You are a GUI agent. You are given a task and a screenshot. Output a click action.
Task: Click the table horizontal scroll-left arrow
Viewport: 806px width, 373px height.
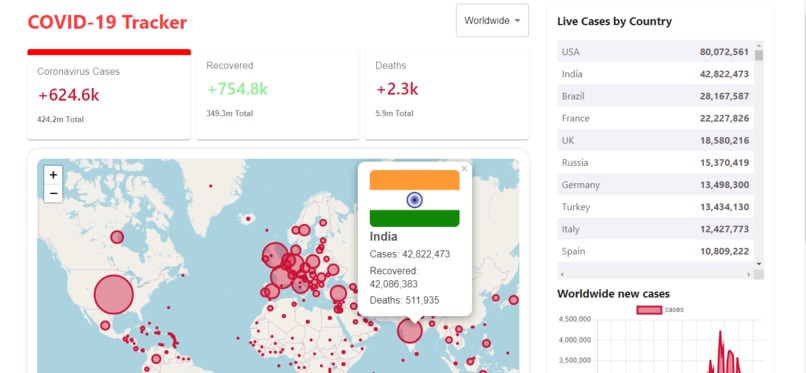coord(562,275)
